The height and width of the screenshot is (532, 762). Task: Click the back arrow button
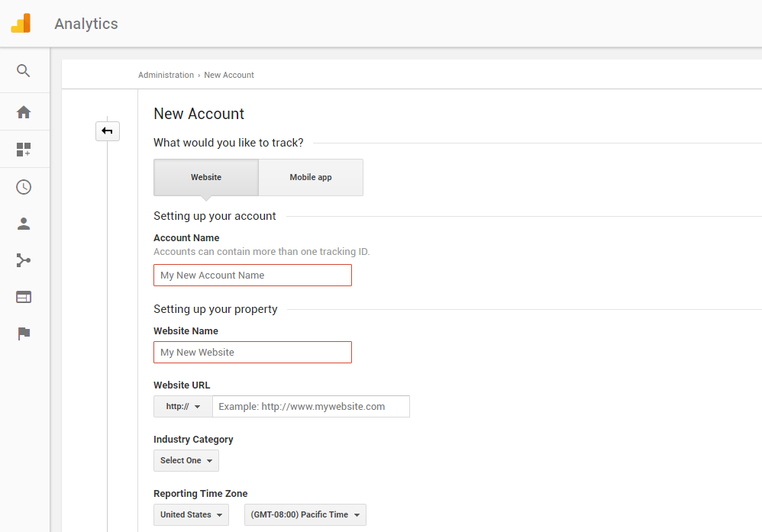tap(108, 131)
